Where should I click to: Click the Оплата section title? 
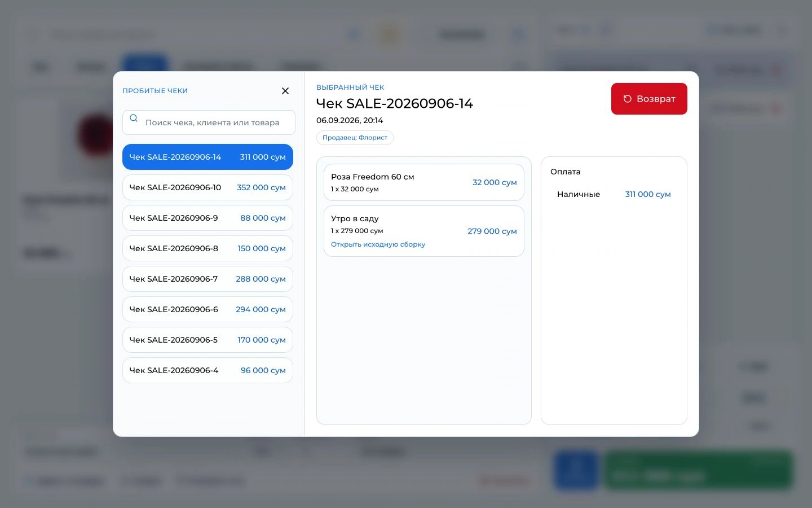565,172
